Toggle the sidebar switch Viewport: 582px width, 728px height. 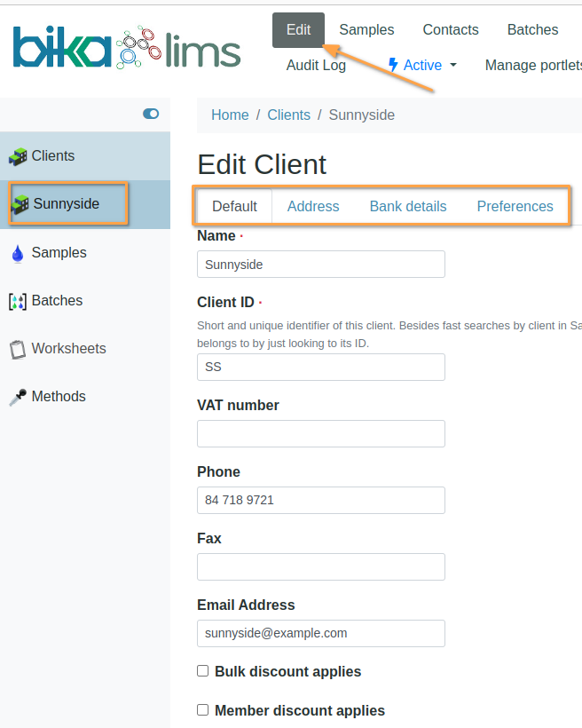point(151,114)
